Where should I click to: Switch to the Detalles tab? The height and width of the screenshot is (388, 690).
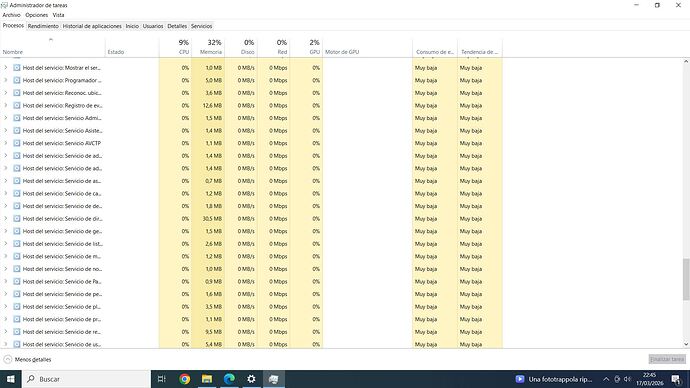coord(177,26)
